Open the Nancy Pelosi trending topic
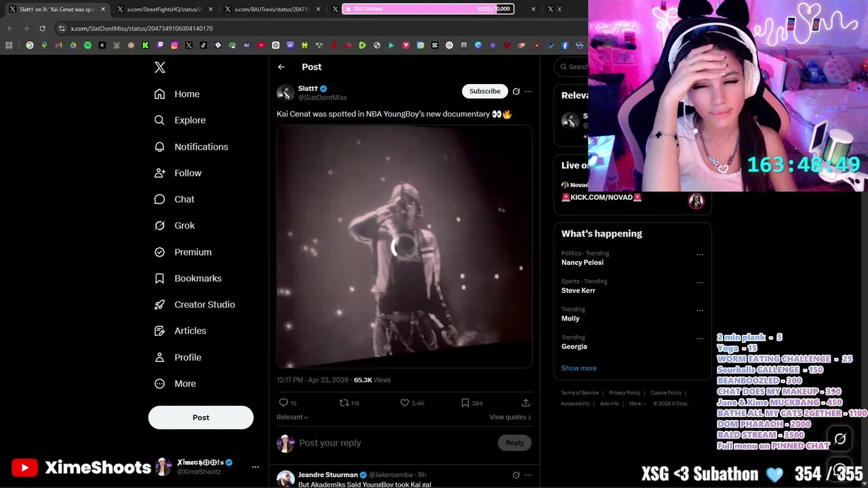868x488 pixels. (x=583, y=262)
